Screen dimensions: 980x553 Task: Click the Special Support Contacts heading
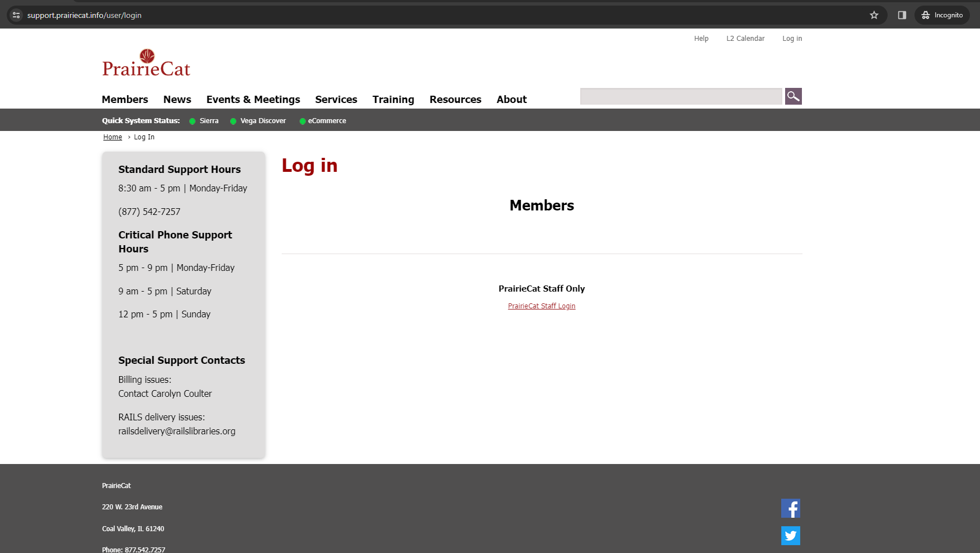point(182,360)
